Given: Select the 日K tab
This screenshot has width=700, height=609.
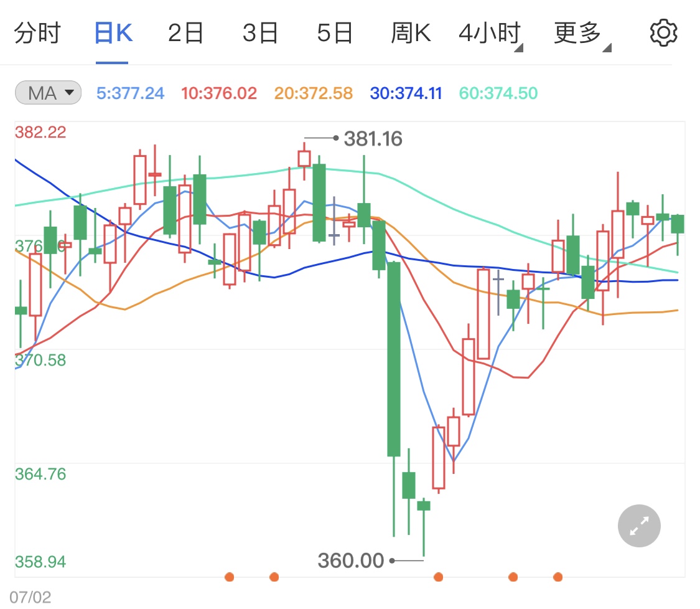Looking at the screenshot, I should [113, 33].
